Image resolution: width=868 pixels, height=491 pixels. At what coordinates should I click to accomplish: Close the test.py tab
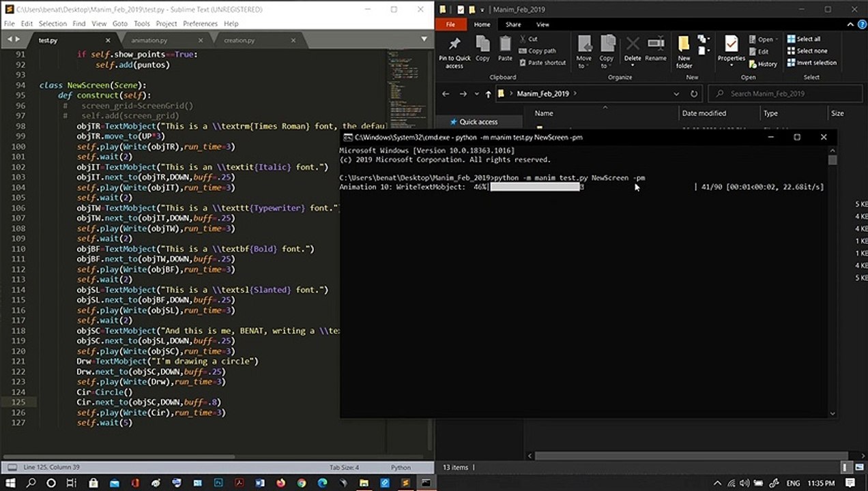pyautogui.click(x=109, y=40)
